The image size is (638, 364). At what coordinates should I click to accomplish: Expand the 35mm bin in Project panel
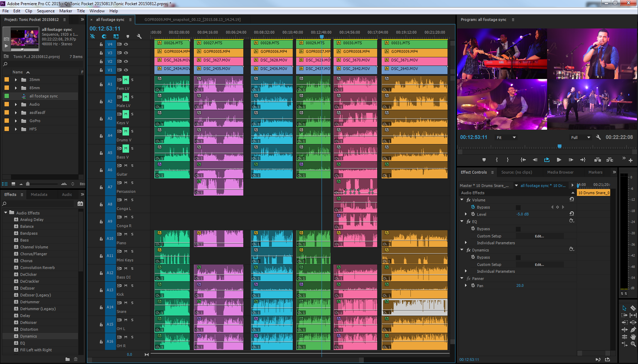click(16, 80)
